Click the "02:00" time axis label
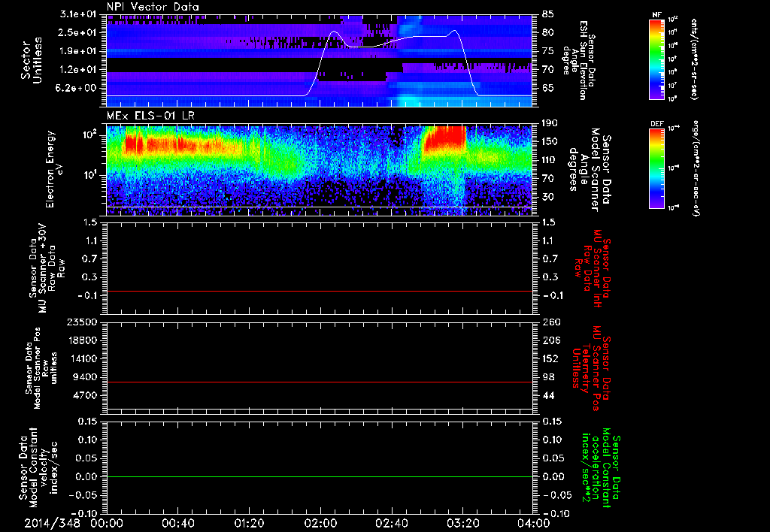 point(320,523)
